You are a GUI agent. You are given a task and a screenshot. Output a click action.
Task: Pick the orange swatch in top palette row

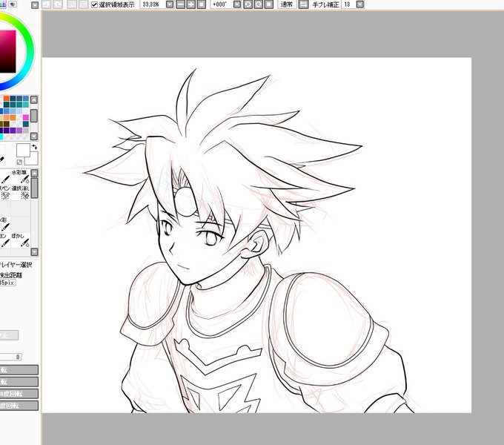coord(7,99)
